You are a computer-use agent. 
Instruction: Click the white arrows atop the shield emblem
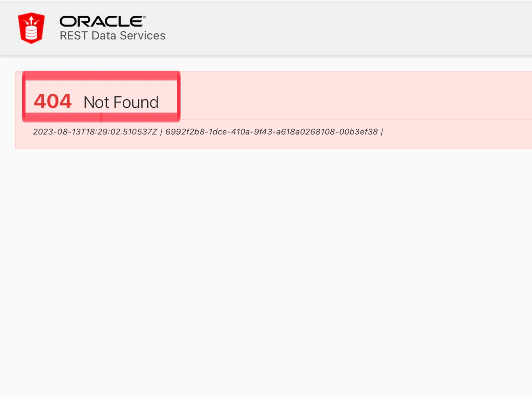31,21
